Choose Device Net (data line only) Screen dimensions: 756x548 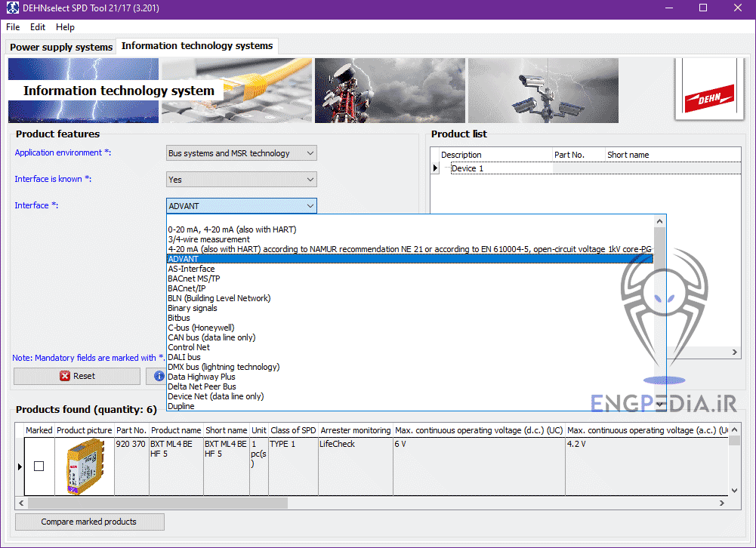[410, 396]
